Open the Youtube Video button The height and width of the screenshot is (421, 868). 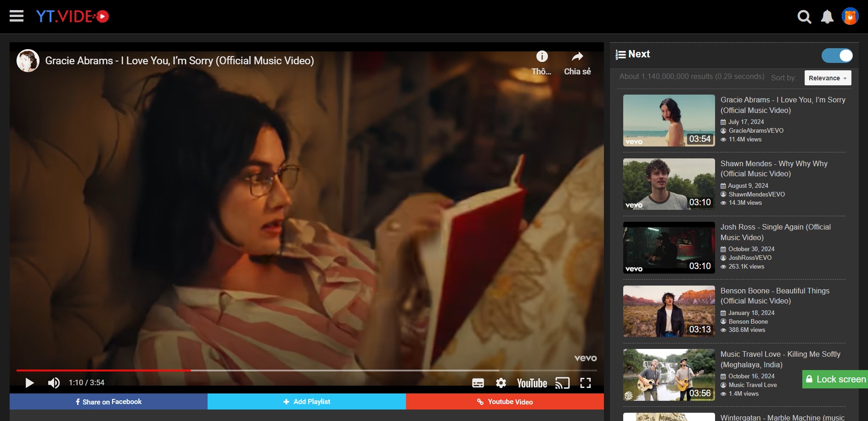coord(505,402)
